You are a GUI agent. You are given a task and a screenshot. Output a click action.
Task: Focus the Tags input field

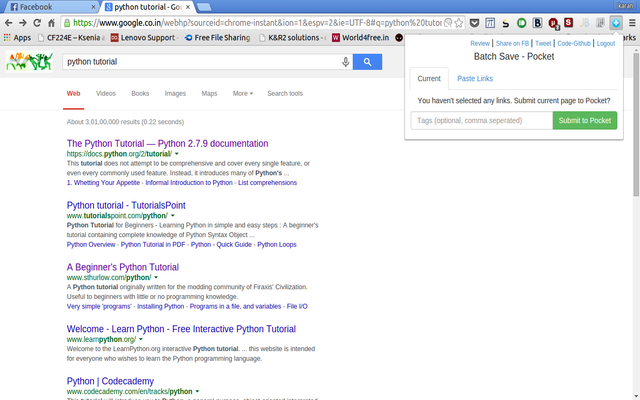[x=482, y=120]
